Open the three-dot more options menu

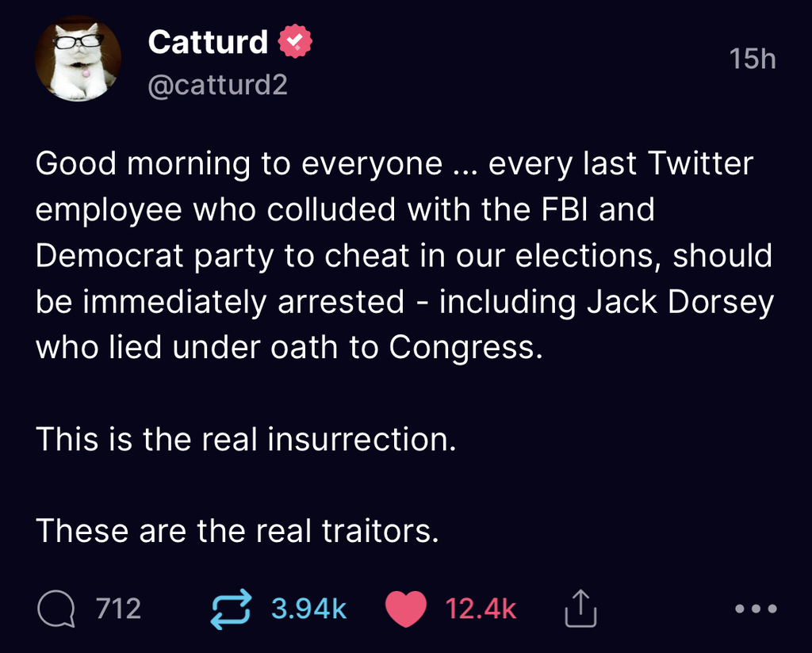click(x=756, y=609)
